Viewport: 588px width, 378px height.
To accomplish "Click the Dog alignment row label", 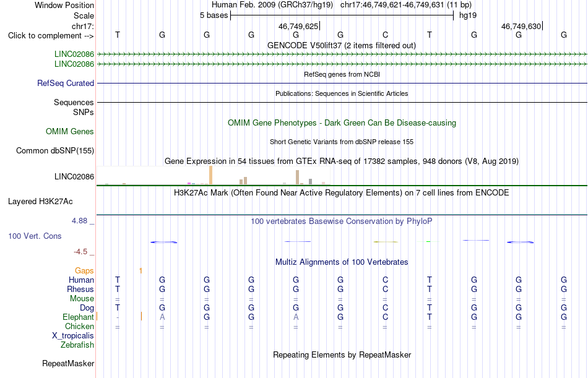I will pos(87,308).
